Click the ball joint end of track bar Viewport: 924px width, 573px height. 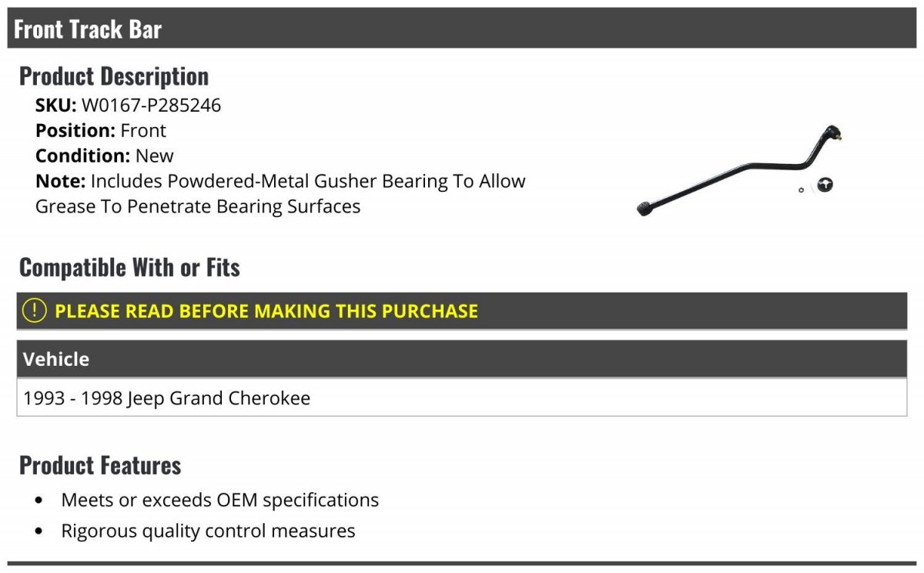tap(832, 134)
